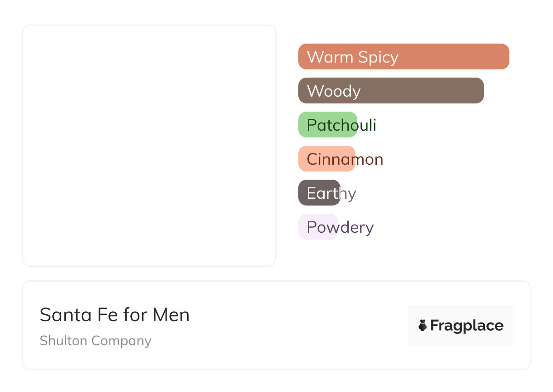Click the 'Woody' text label

click(334, 91)
